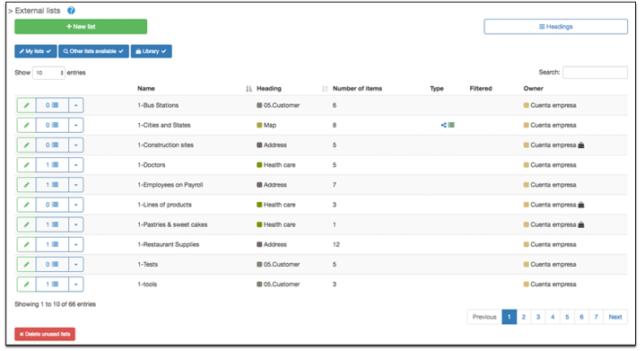Go to page 2 of the list
The image size is (644, 351).
click(x=524, y=317)
